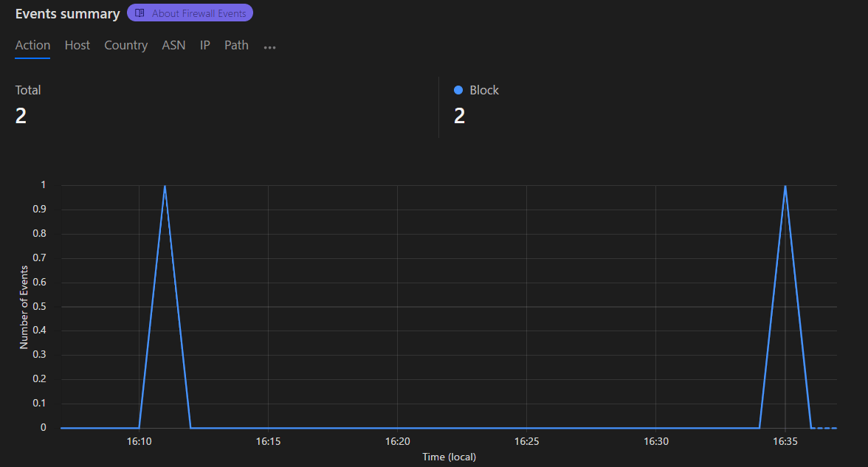Click the book icon in About Firewall Events

coord(139,13)
